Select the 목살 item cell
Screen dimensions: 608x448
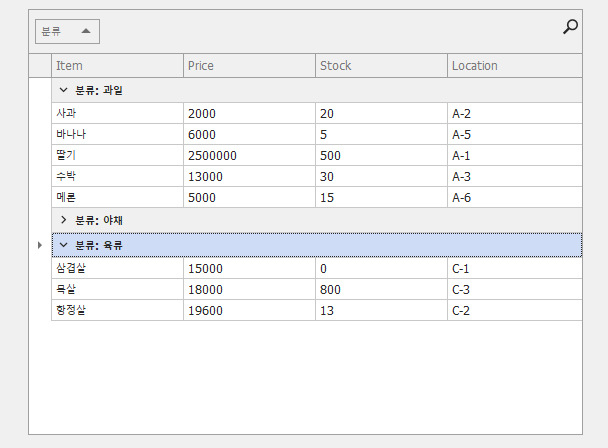click(x=117, y=289)
